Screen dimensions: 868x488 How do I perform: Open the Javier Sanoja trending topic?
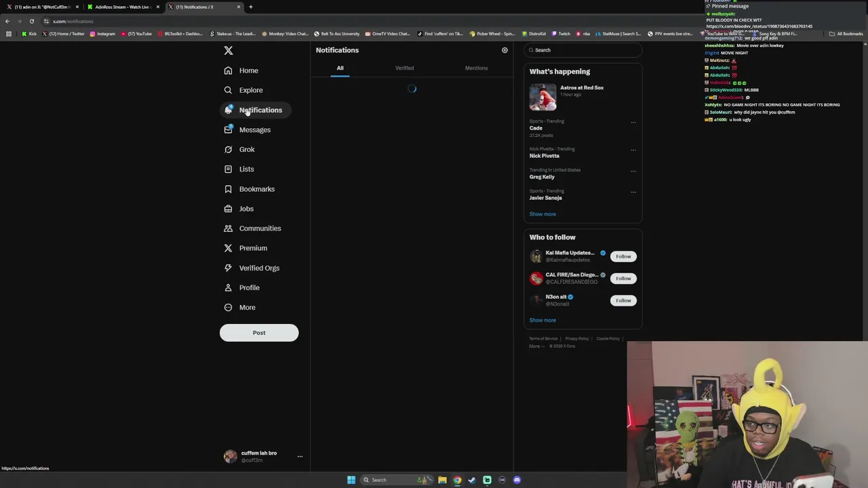[x=546, y=198]
